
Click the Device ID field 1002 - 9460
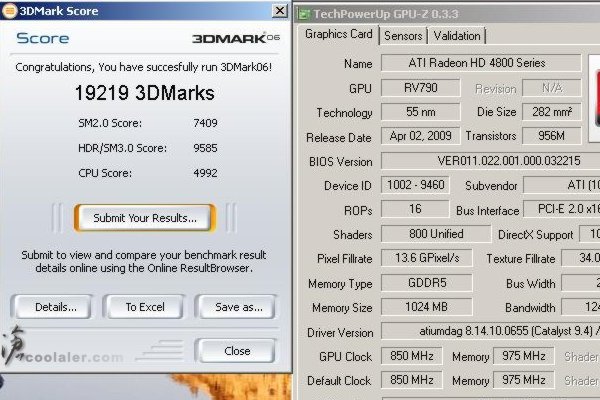[415, 185]
